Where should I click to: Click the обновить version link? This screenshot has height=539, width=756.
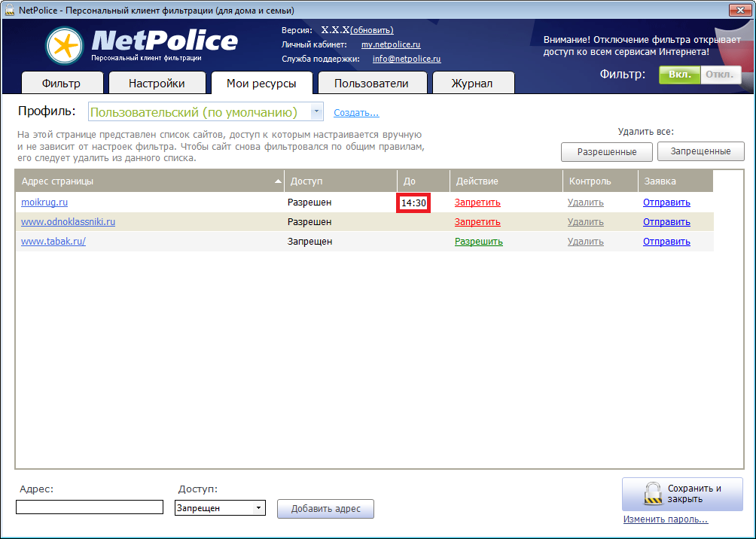[372, 30]
